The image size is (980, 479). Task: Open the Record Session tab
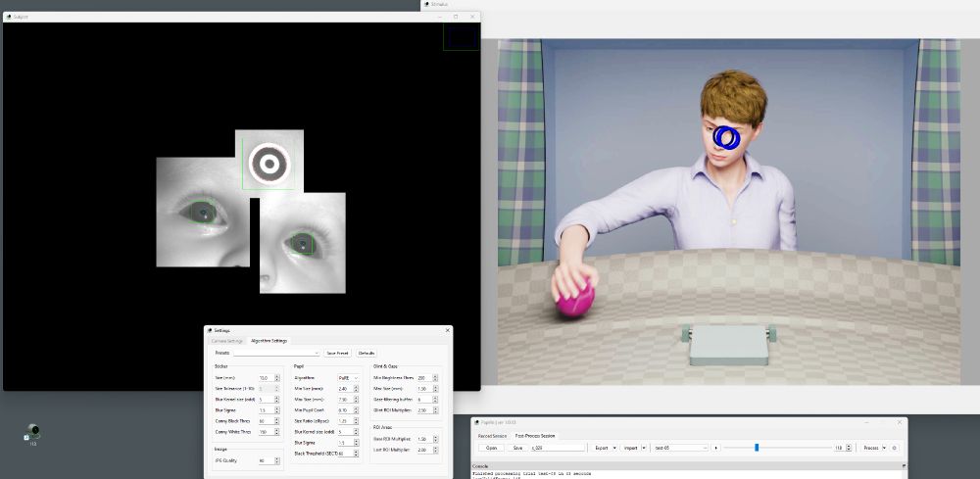click(x=492, y=435)
